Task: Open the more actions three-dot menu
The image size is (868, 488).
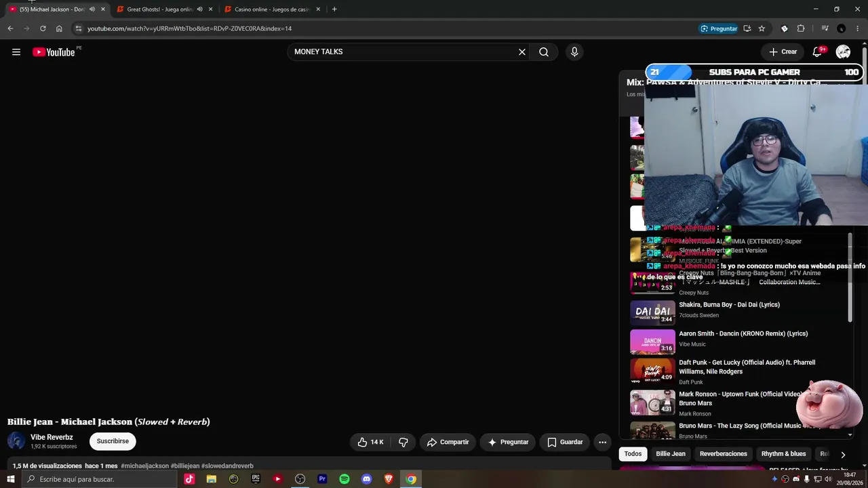Action: tap(602, 442)
